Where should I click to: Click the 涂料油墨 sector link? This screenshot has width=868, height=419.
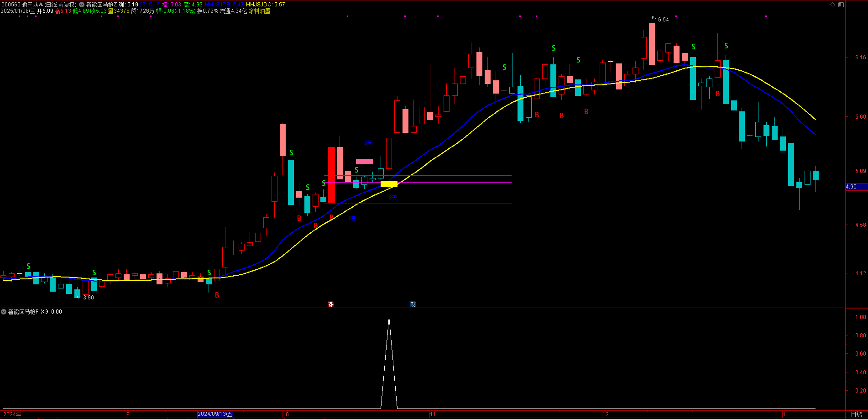(x=259, y=11)
